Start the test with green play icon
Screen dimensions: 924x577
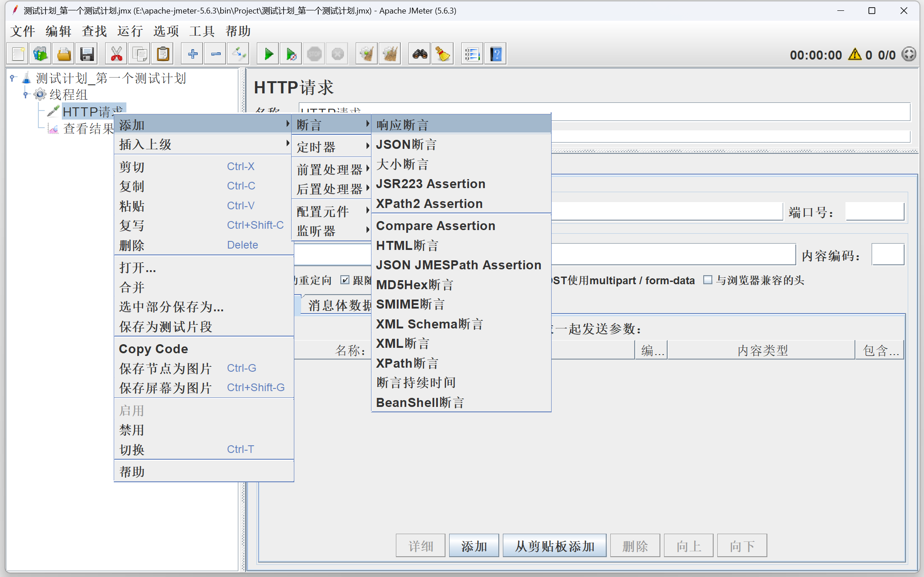[x=268, y=54]
